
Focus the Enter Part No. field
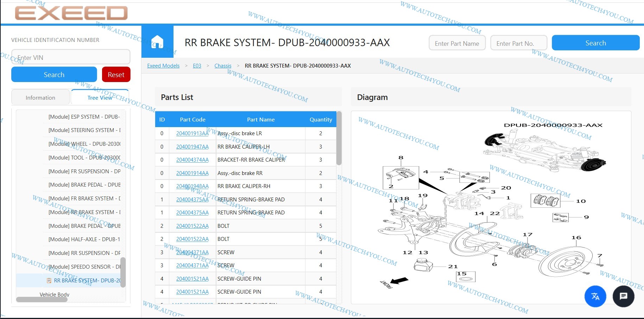point(519,43)
